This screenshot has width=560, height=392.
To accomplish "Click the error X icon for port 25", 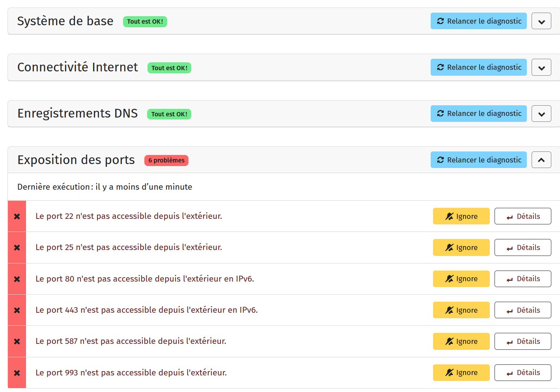I will 17,248.
